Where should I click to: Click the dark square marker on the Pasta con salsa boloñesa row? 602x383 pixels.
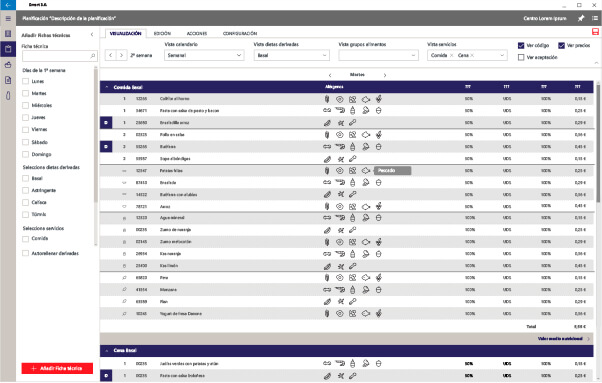click(106, 376)
